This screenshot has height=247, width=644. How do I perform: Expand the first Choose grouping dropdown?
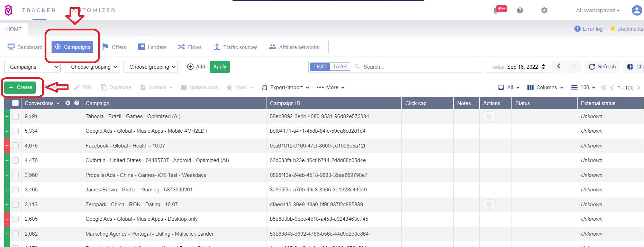(92, 67)
